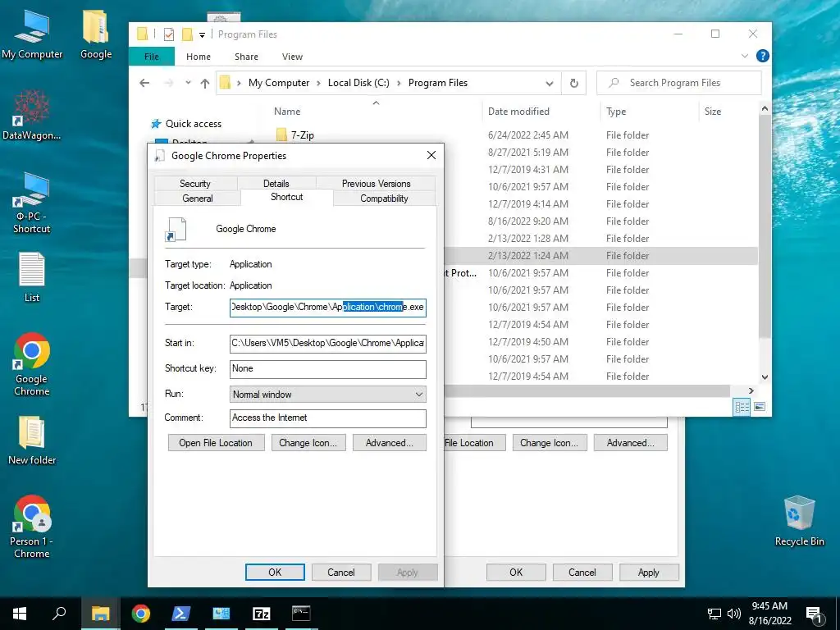Select the Google Chrome desktop shortcut
Viewport: 840px width, 630px height.
(x=32, y=364)
